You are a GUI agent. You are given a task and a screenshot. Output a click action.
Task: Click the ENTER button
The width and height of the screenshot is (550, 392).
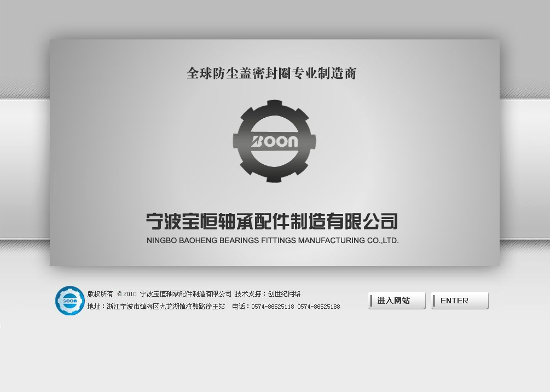click(460, 301)
